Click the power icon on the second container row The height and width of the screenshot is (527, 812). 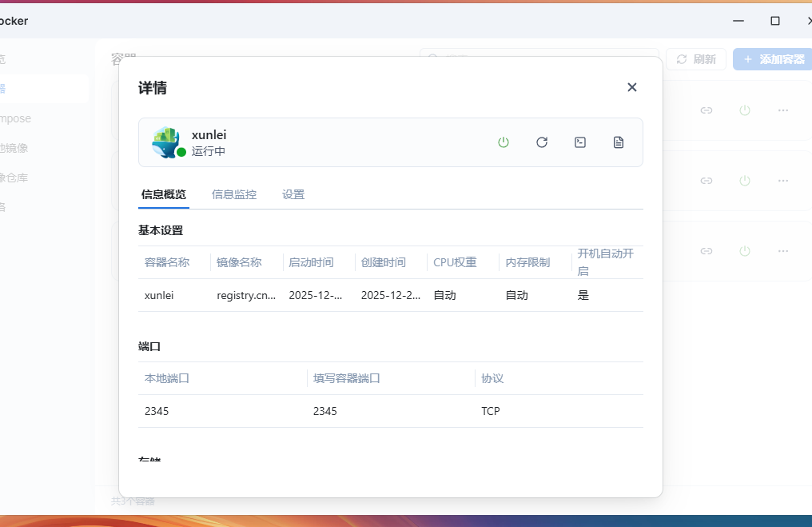745,181
